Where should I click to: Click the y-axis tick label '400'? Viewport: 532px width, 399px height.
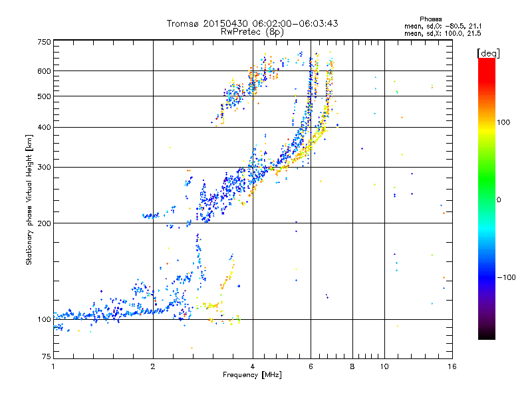[44, 127]
